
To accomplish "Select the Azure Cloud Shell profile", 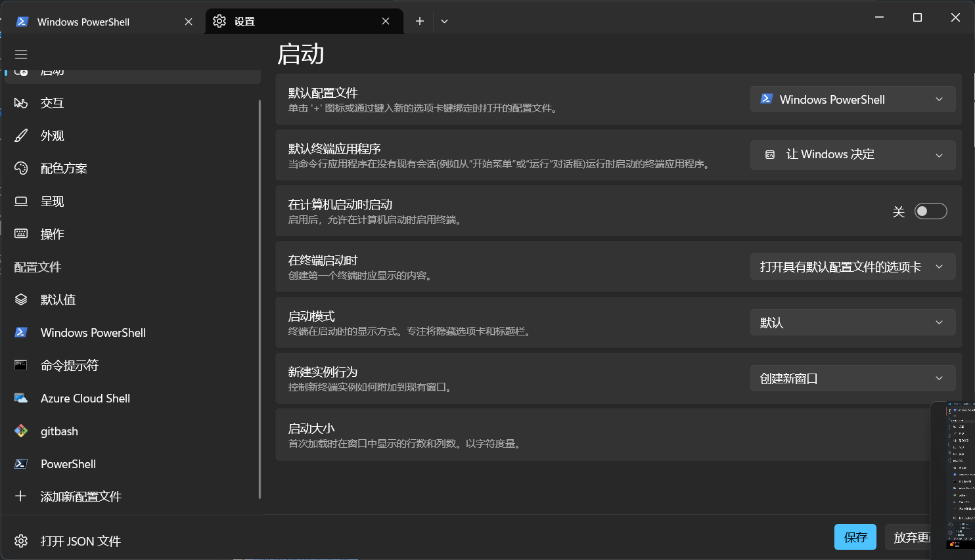I will point(20,398).
